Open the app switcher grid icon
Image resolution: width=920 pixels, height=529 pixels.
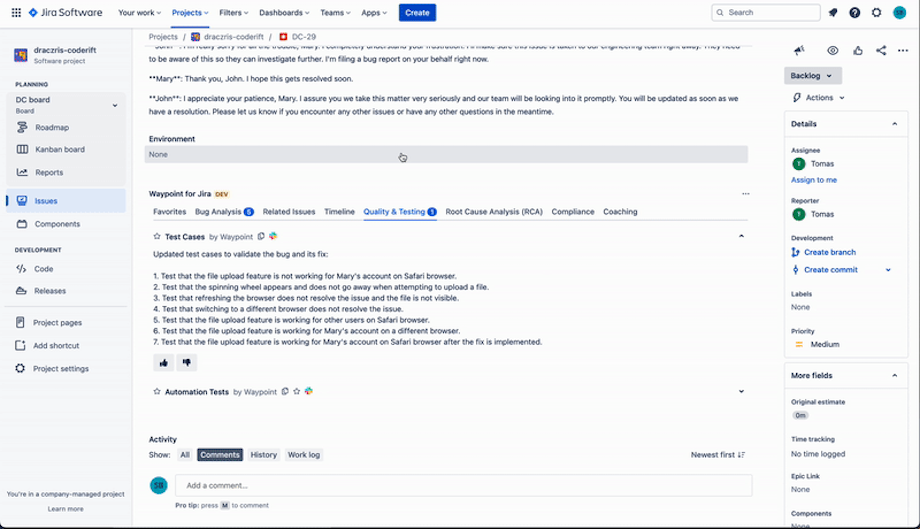pyautogui.click(x=16, y=12)
